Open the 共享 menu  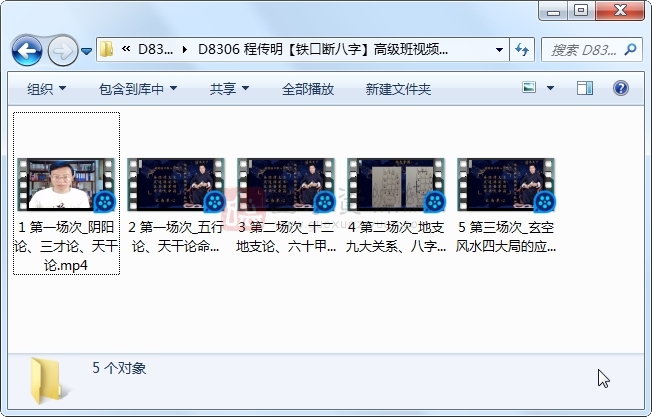pyautogui.click(x=229, y=89)
